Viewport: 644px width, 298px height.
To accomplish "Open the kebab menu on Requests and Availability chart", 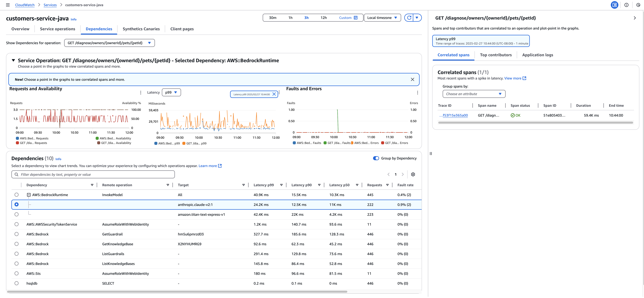I will click(x=140, y=92).
